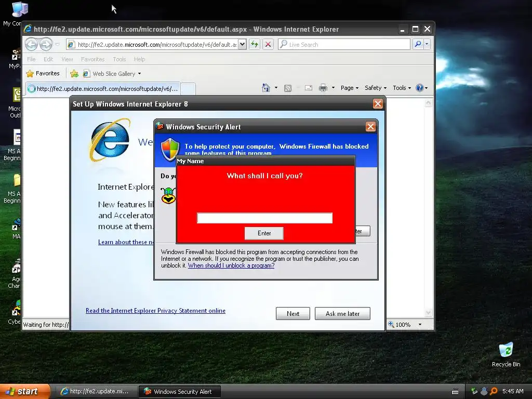Click the Read Mail envelope icon

tap(309, 88)
